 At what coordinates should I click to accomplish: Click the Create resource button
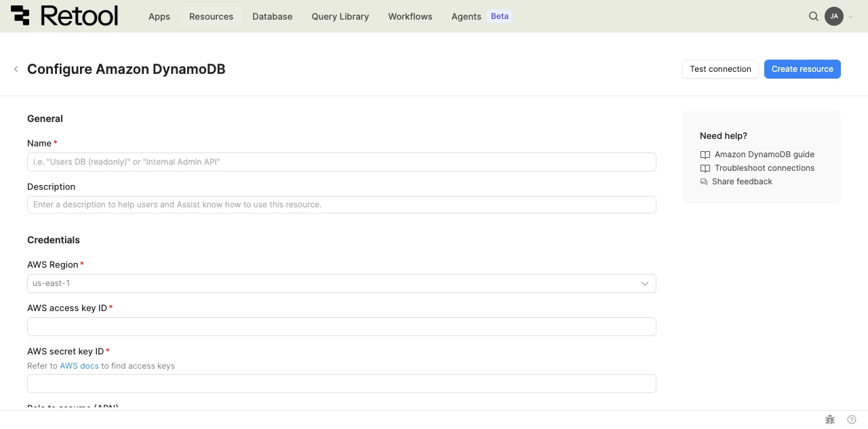click(802, 69)
